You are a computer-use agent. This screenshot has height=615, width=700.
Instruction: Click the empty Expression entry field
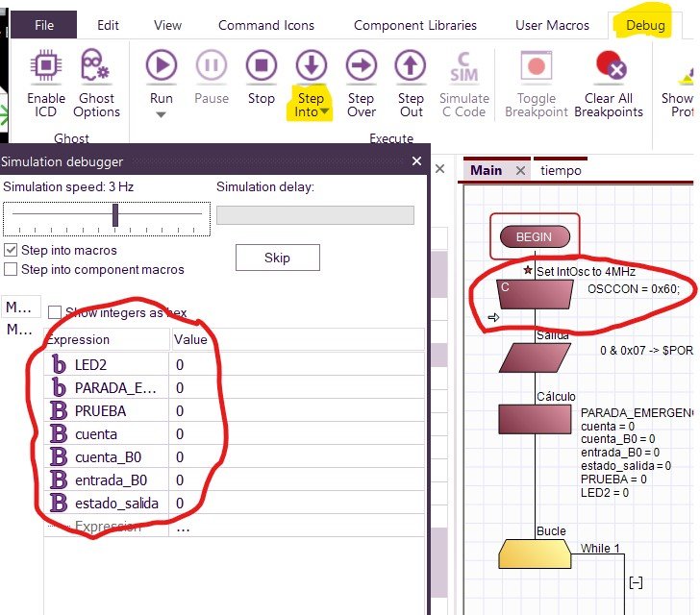[107, 527]
